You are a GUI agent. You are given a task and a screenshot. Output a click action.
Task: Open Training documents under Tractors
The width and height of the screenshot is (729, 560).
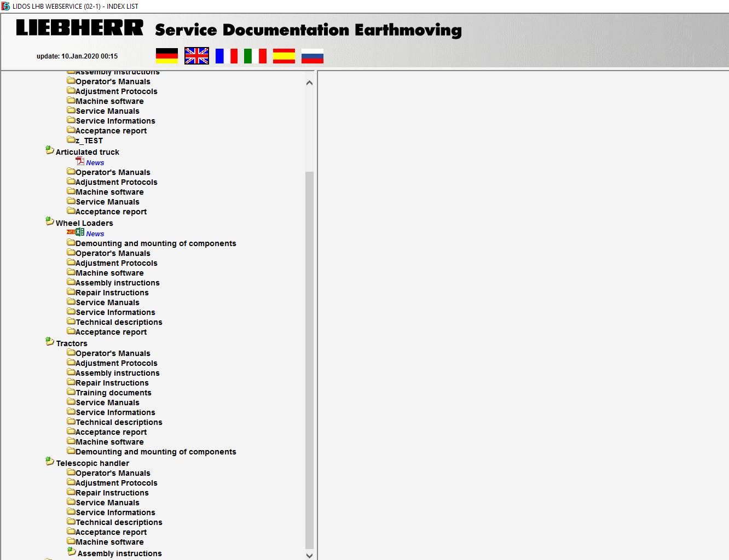point(114,392)
